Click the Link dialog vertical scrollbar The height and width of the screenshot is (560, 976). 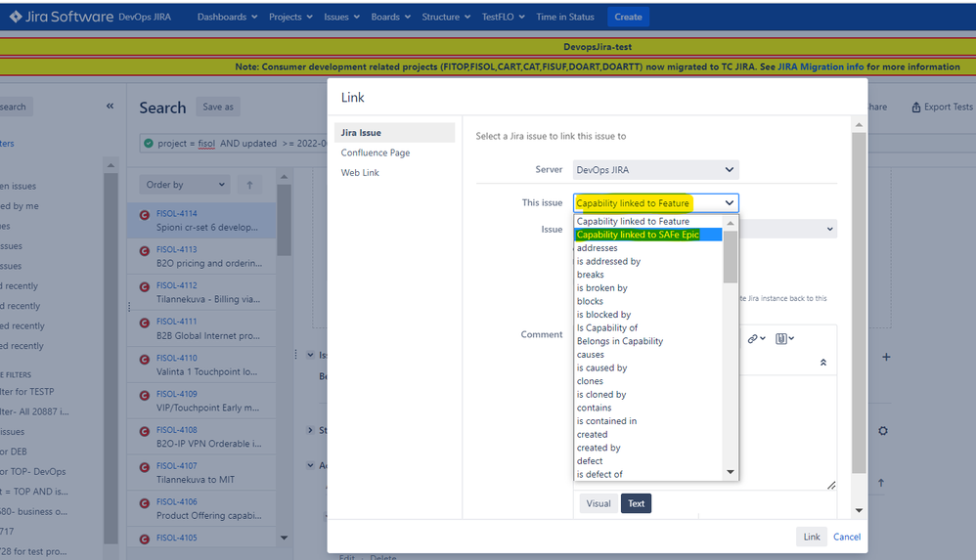[x=859, y=302]
